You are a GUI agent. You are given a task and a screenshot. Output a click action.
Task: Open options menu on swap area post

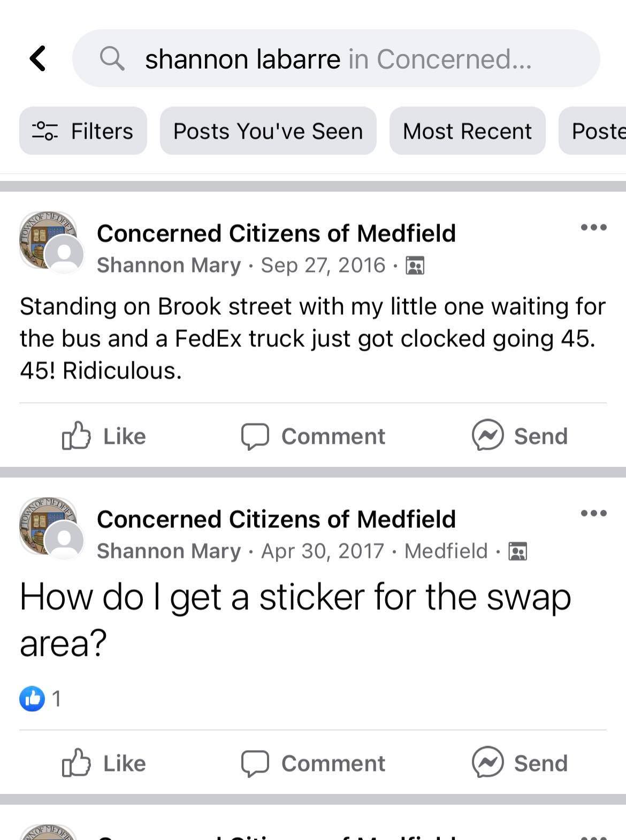click(x=593, y=513)
